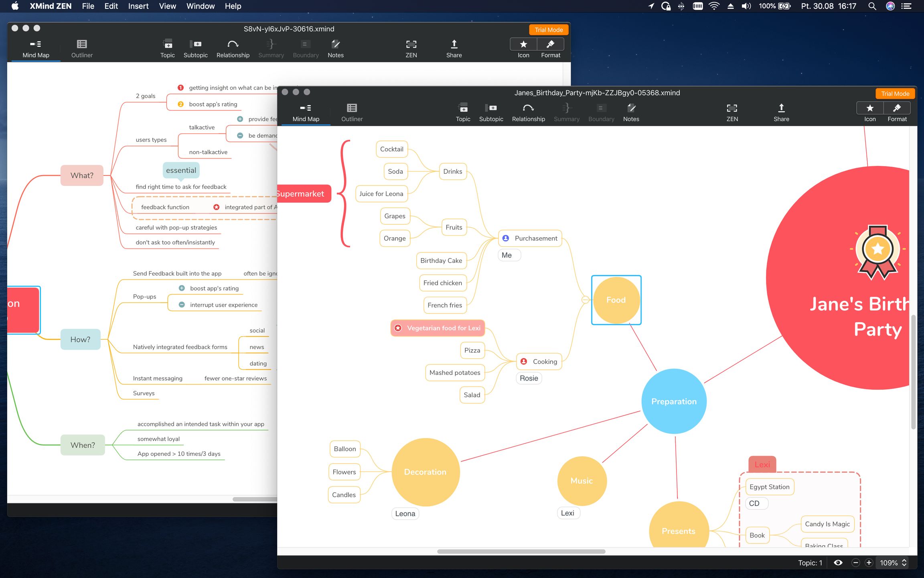The width and height of the screenshot is (924, 578).
Task: Click Trial Mode button in front window
Action: [895, 94]
